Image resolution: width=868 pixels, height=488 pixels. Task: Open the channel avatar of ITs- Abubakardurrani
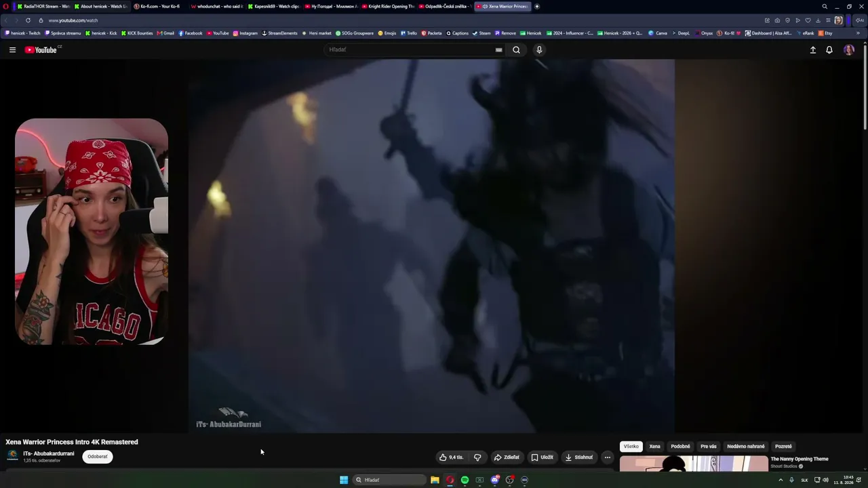(x=12, y=455)
